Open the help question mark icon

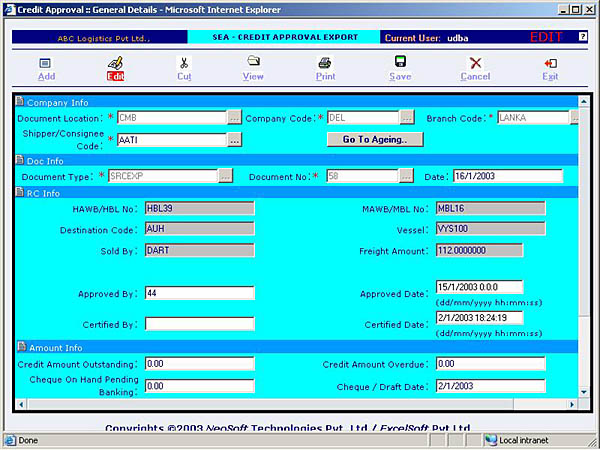583,37
